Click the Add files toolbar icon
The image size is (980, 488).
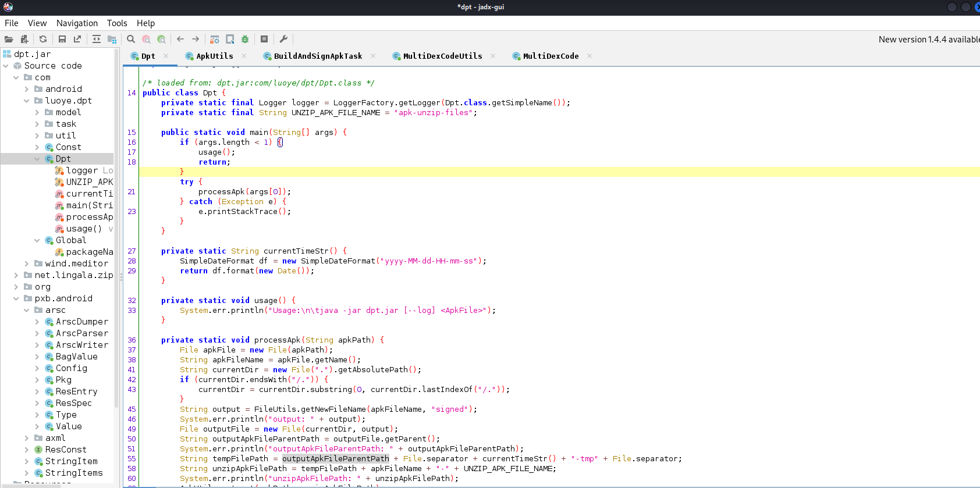point(24,39)
